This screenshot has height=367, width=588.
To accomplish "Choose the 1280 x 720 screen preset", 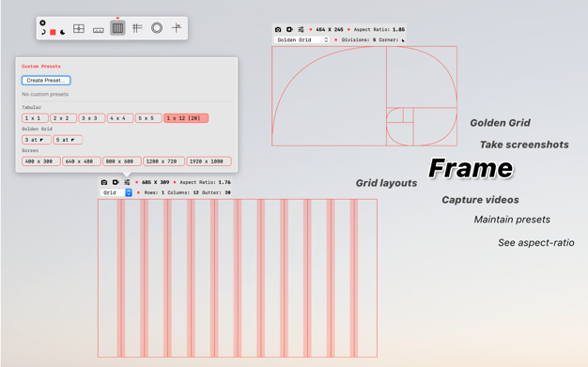I will 163,161.
